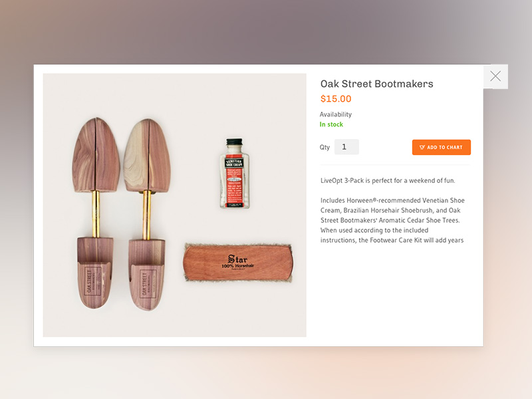Viewport: 532px width, 399px height.
Task: Select the Star 100% Horsehair brush
Action: (238, 263)
